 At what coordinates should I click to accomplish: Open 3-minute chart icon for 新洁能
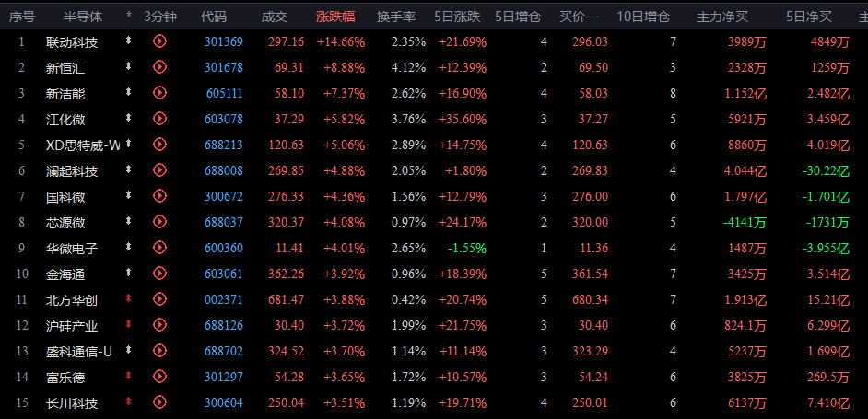click(x=160, y=92)
